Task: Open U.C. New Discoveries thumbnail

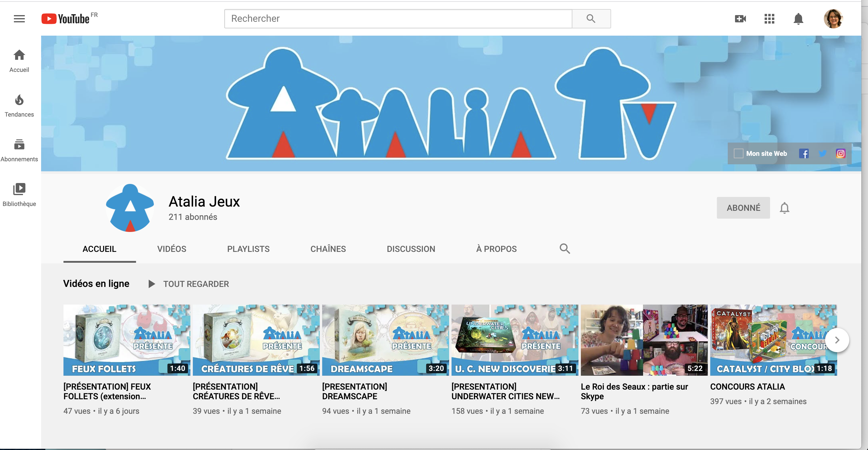Action: (515, 340)
